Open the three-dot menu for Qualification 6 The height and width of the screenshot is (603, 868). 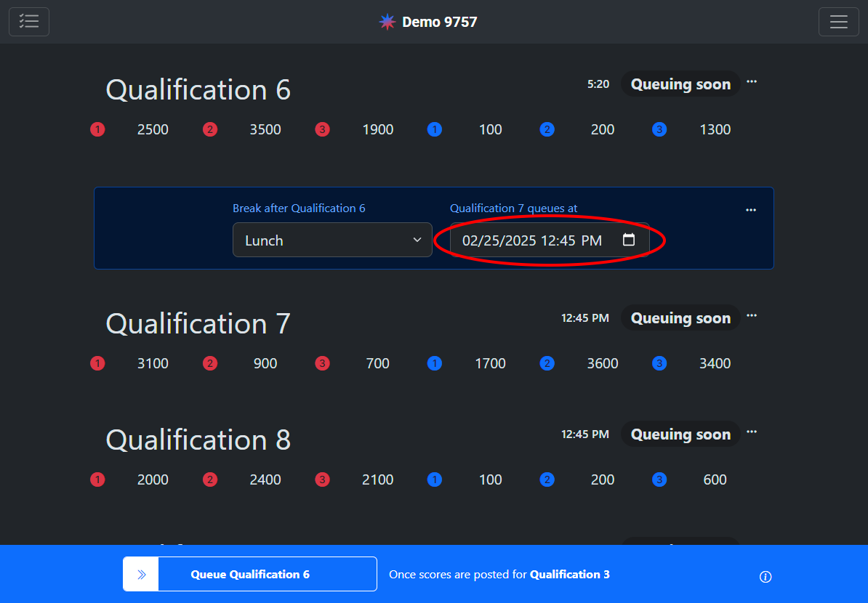(x=752, y=82)
